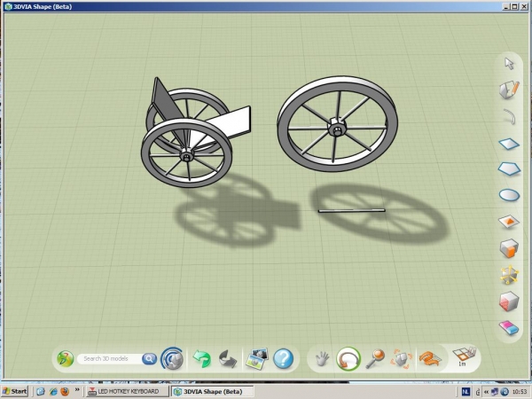Open the 3DVIA logo home button
Image resolution: width=532 pixels, height=399 pixels.
(65, 358)
